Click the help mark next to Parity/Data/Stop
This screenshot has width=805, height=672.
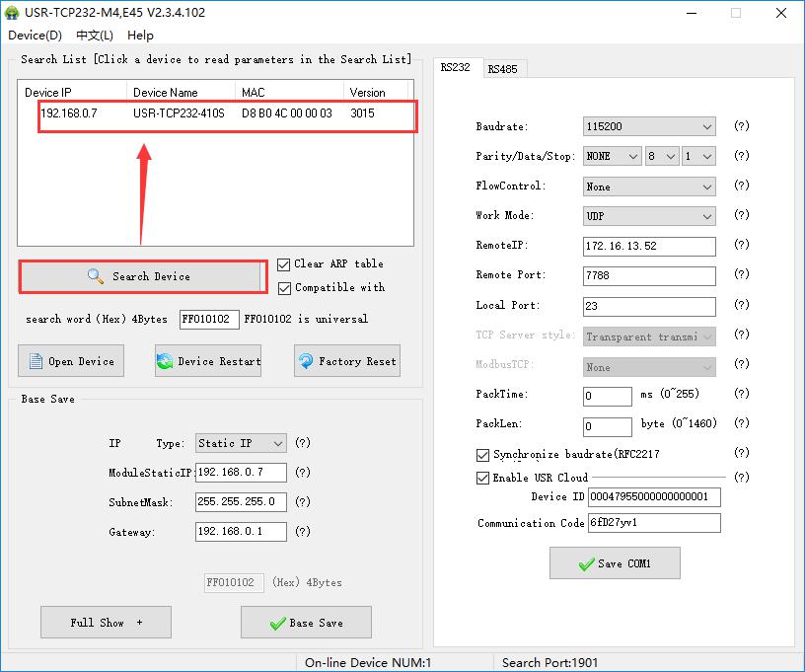point(741,156)
